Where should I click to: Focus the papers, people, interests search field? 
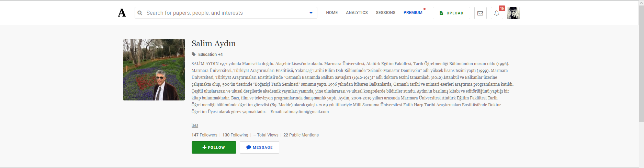pyautogui.click(x=226, y=13)
